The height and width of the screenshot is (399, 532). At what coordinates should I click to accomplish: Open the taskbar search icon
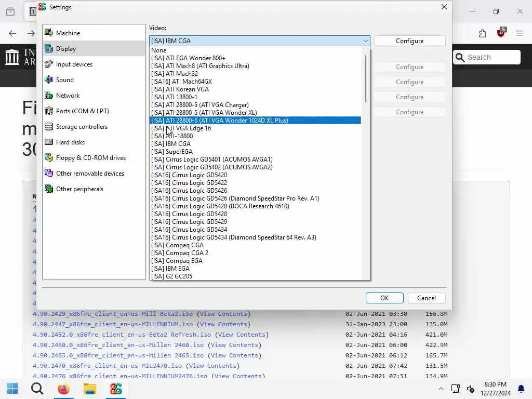coord(37,389)
